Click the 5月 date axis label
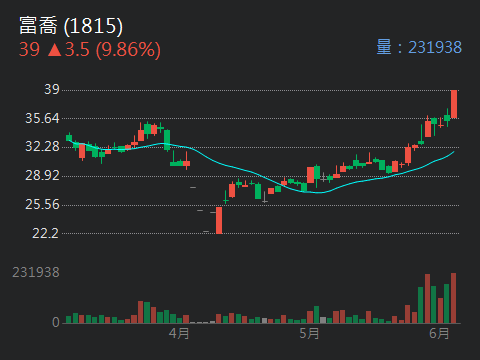 (x=309, y=333)
